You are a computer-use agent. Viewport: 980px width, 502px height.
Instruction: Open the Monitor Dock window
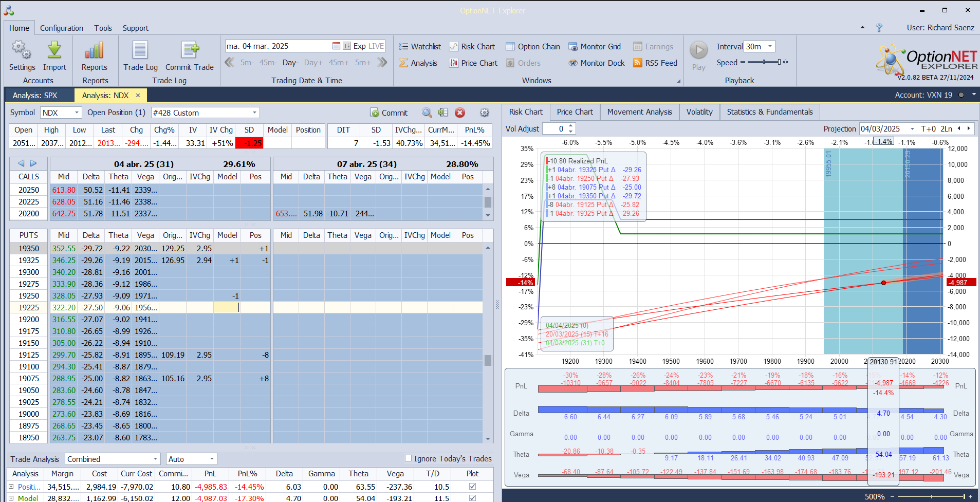pyautogui.click(x=597, y=63)
